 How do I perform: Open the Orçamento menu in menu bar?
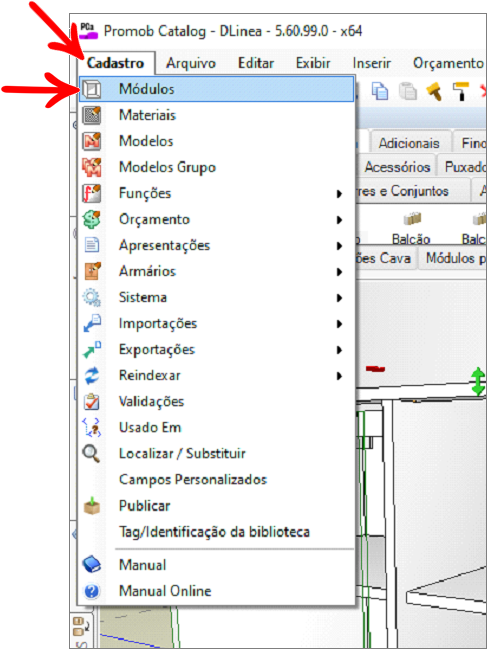(448, 63)
